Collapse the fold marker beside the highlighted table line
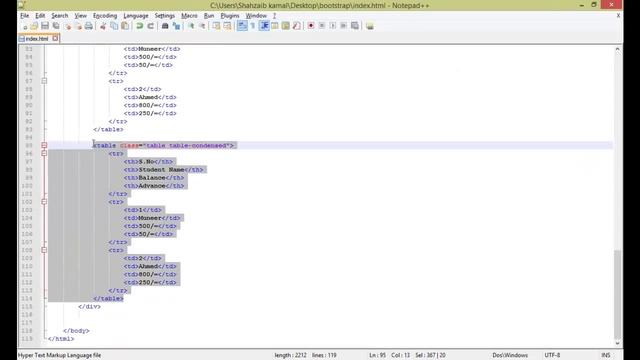 point(44,145)
